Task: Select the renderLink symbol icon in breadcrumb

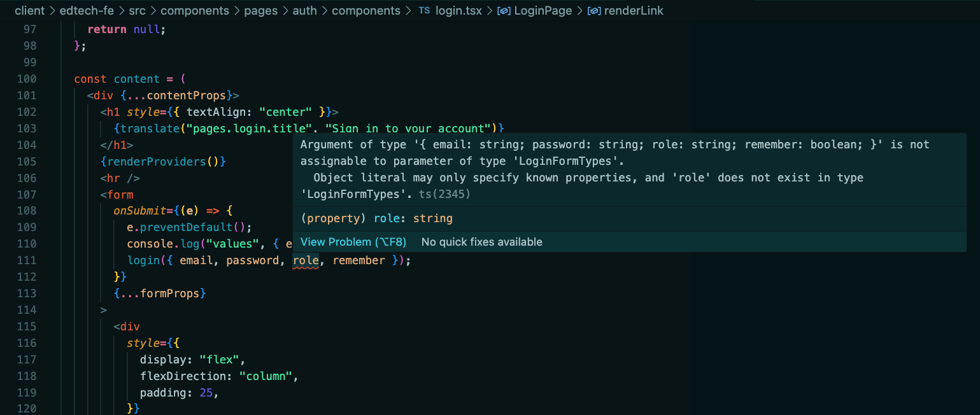Action: (x=593, y=11)
